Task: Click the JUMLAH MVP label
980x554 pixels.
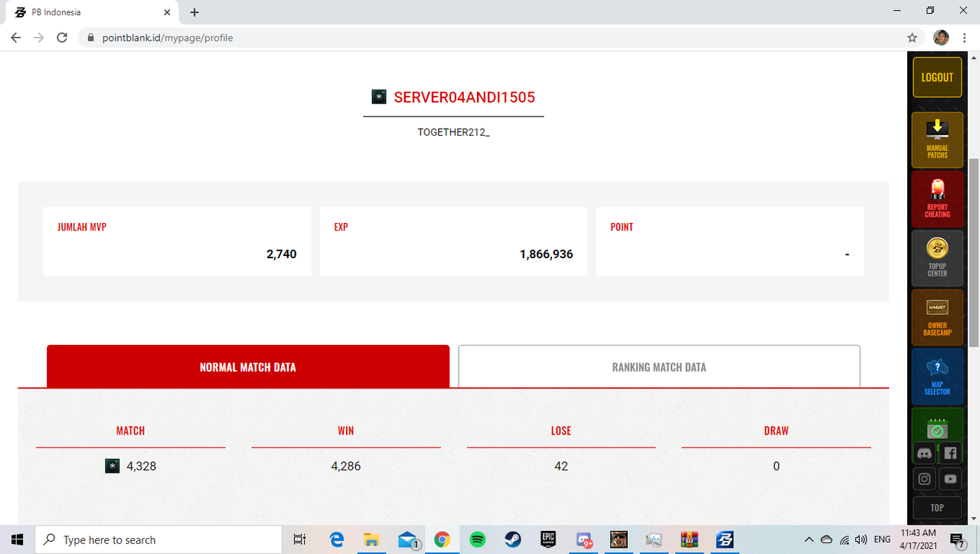Action: tap(82, 227)
